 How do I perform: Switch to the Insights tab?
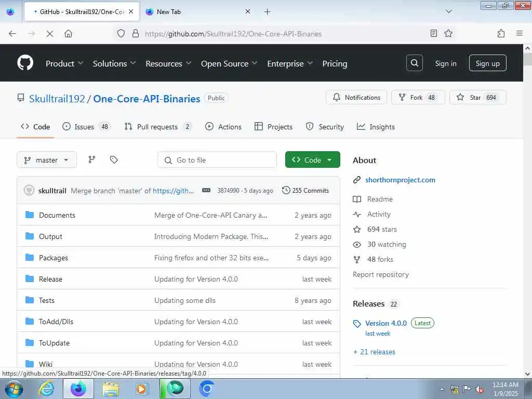376,127
